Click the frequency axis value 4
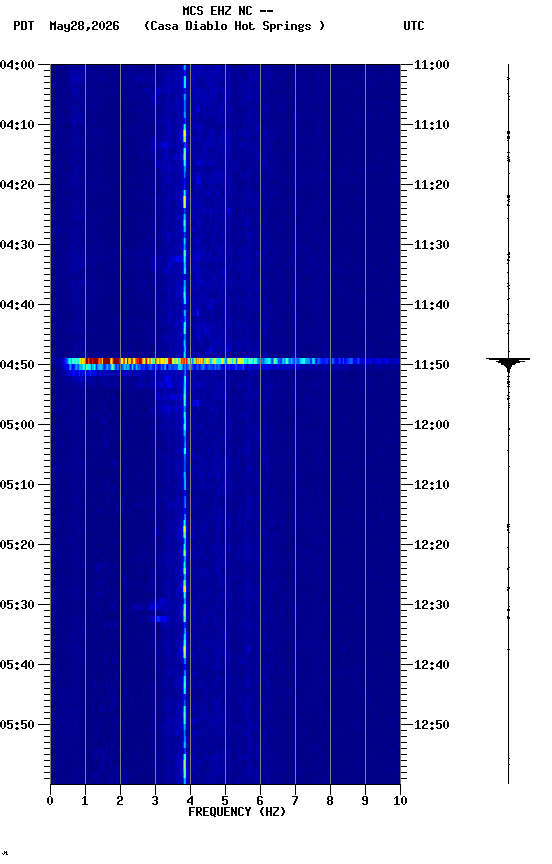552x864 pixels. [x=190, y=801]
